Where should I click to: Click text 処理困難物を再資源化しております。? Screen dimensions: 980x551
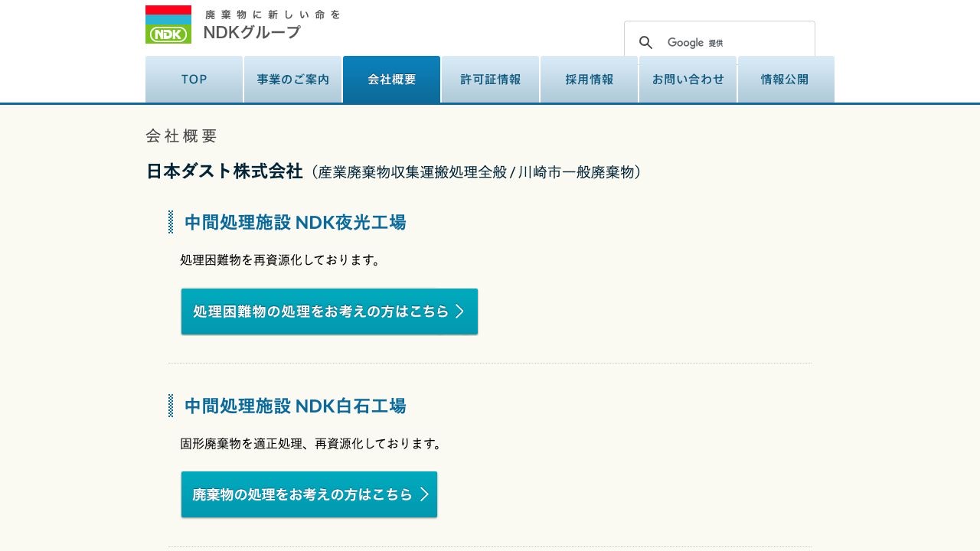click(x=280, y=260)
